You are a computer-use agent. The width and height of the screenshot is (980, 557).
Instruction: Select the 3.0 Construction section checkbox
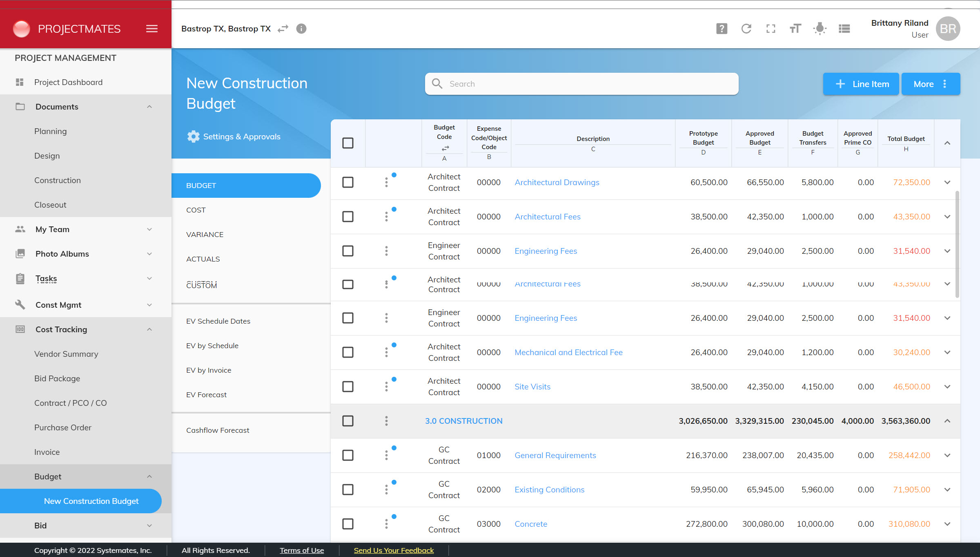click(348, 421)
